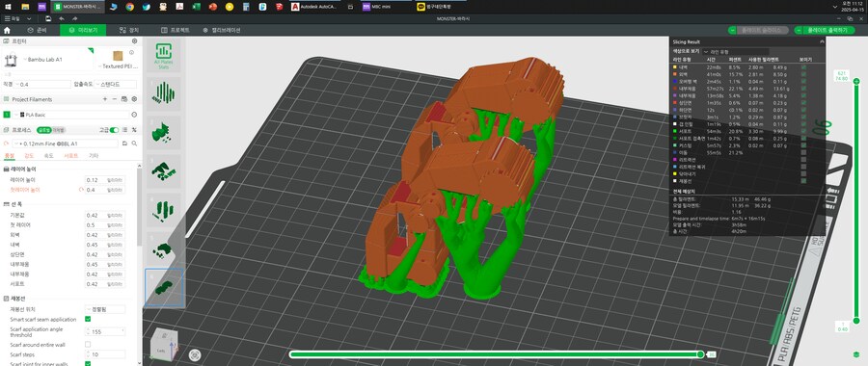The height and width of the screenshot is (366, 868).
Task: Open PLA Basic filament dropdown
Action: 70,115
